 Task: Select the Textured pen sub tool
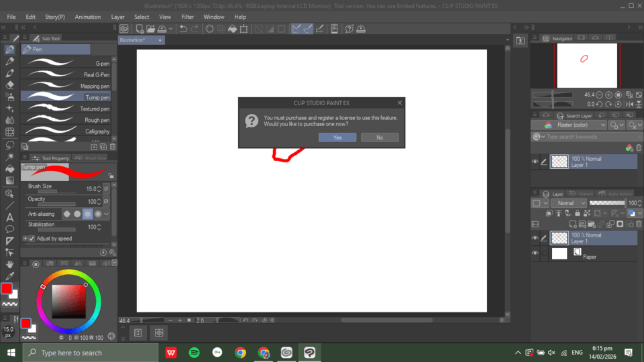66,109
